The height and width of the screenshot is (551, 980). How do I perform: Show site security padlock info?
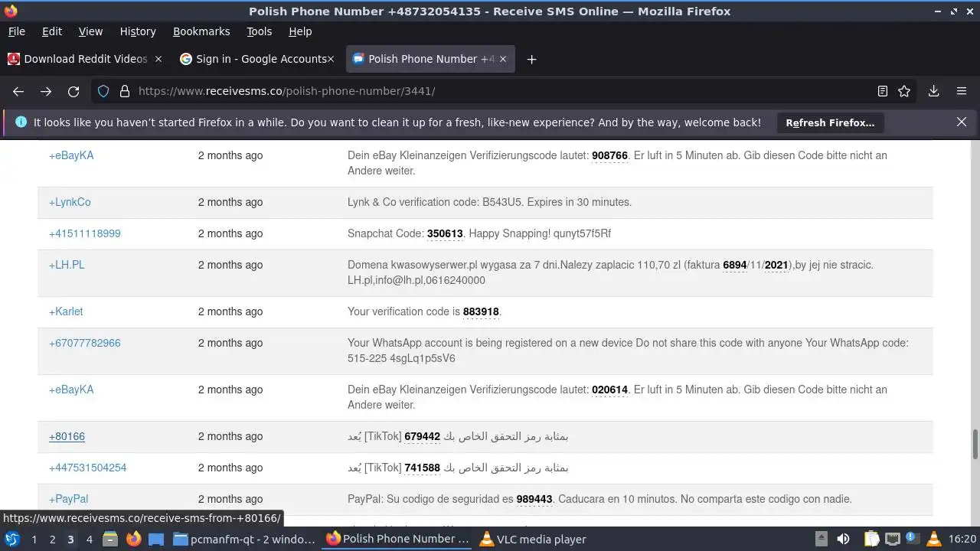pos(125,91)
